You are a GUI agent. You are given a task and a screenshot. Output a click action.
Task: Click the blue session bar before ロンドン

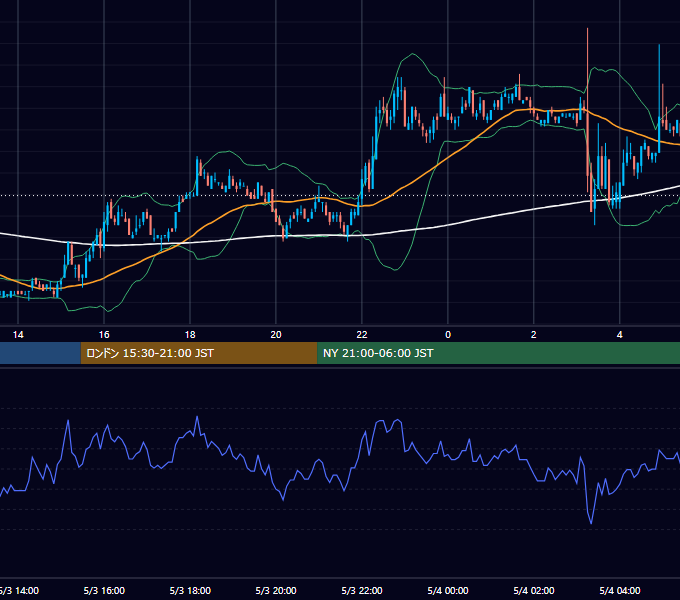tap(40, 353)
